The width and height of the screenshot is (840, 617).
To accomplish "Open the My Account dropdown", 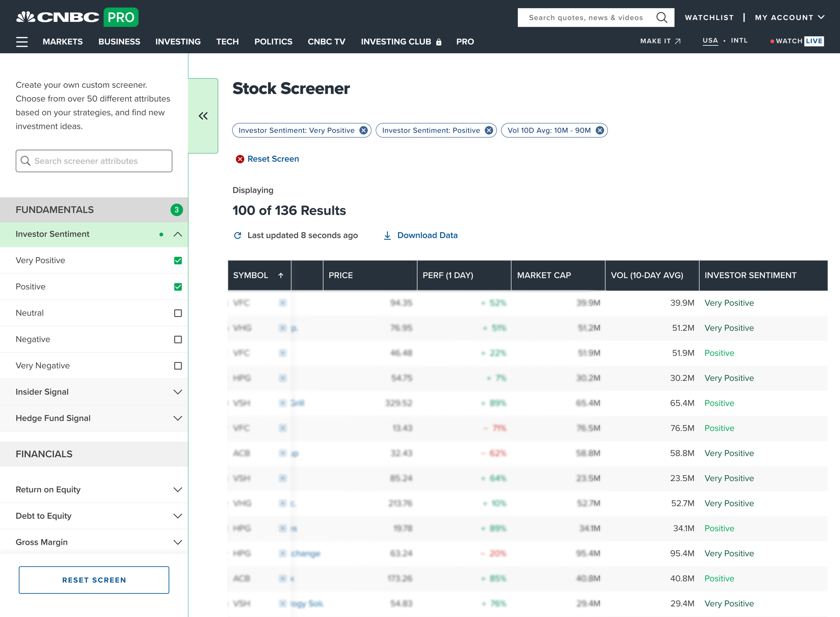I will (x=790, y=17).
